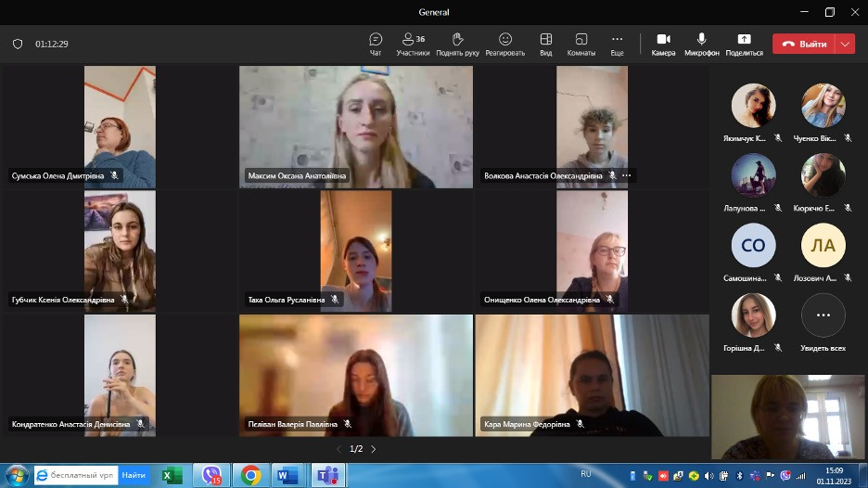Expand the dropdown arrow beside Выйти

click(846, 44)
